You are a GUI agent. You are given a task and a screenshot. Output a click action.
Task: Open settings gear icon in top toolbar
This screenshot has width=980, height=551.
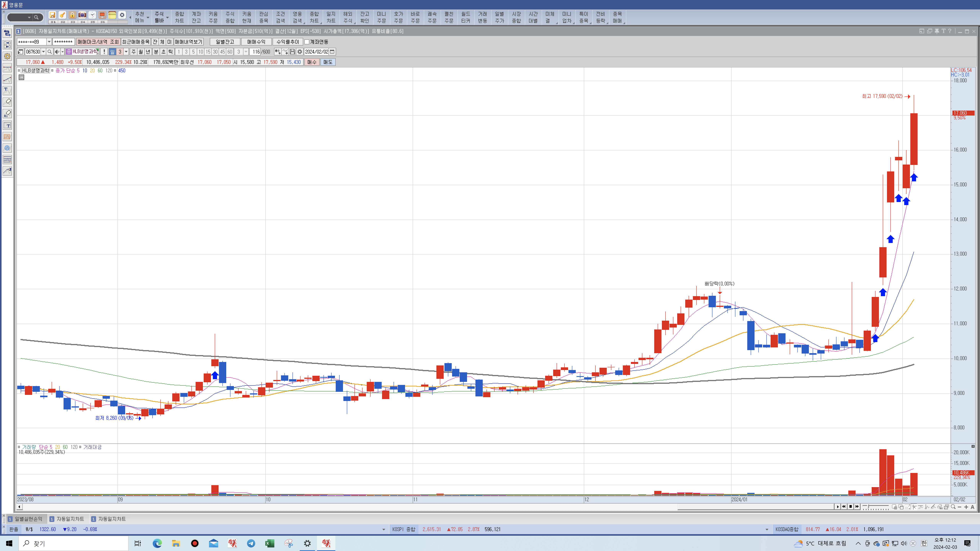pos(122,15)
